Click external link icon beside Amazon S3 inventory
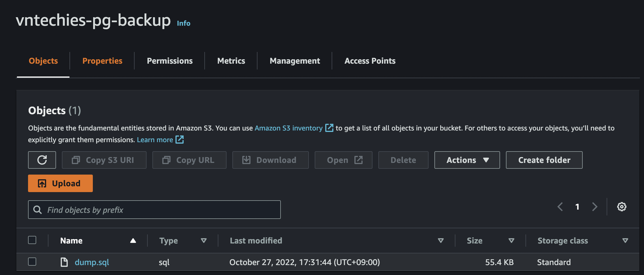644x275 pixels. [x=329, y=128]
